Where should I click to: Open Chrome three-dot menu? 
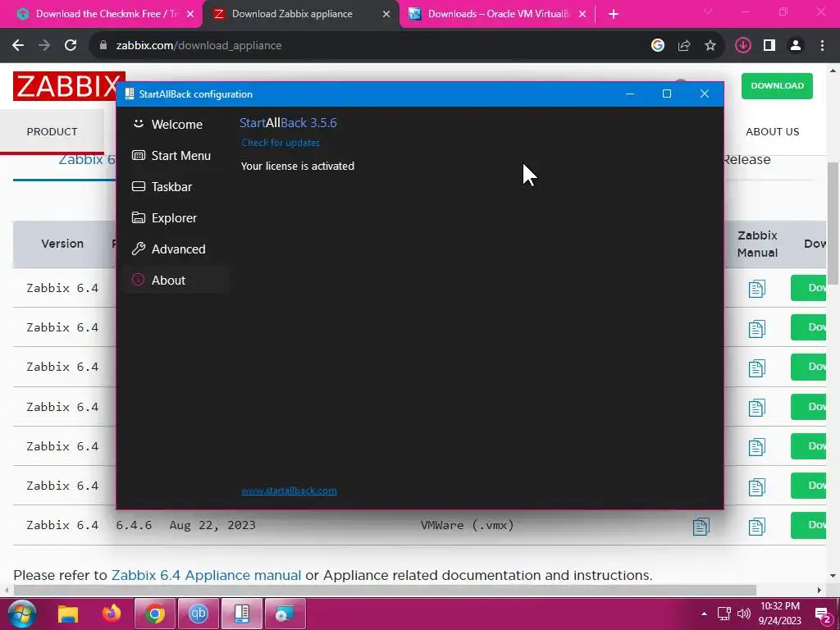(822, 46)
